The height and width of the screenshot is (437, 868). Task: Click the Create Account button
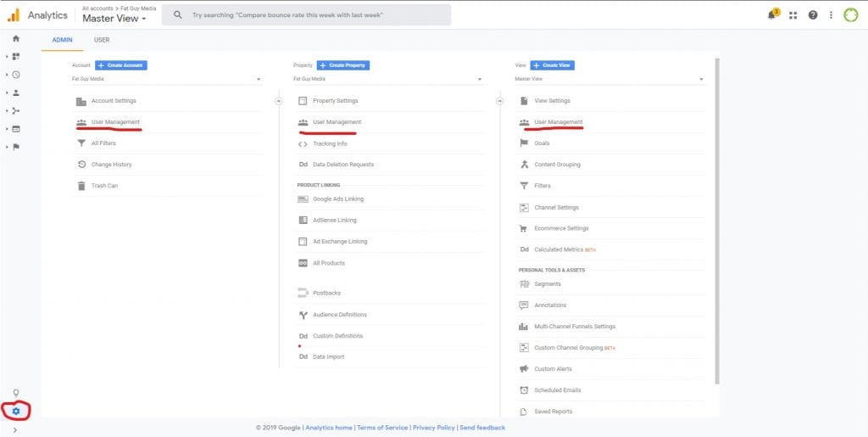tap(121, 65)
